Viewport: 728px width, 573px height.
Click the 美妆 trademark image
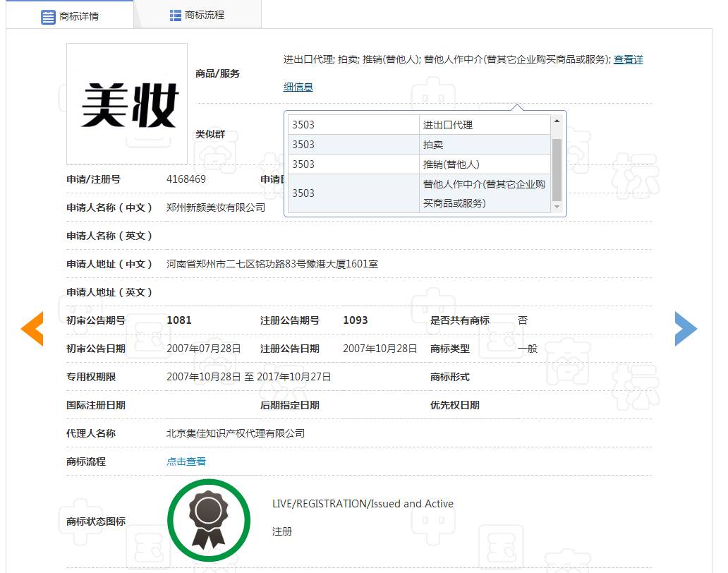tap(127, 104)
